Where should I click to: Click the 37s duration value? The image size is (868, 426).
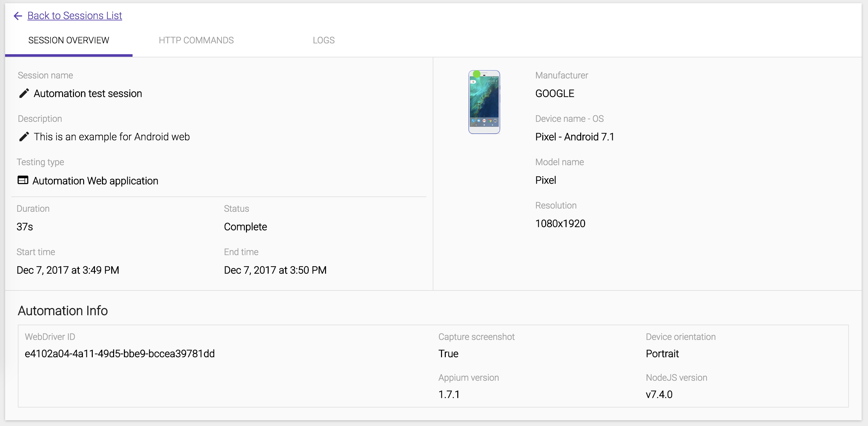(25, 227)
